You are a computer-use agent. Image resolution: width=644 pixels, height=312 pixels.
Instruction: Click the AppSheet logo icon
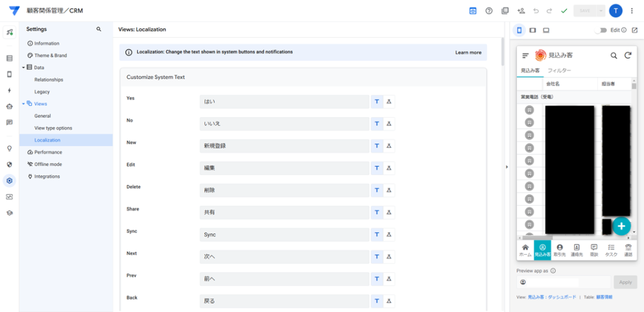14,11
